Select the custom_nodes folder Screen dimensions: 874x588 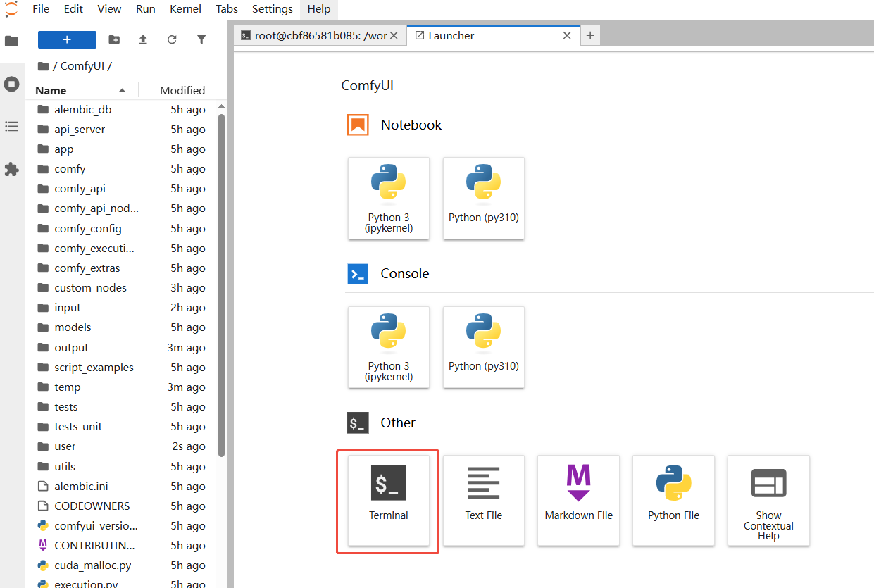[x=121, y=288]
